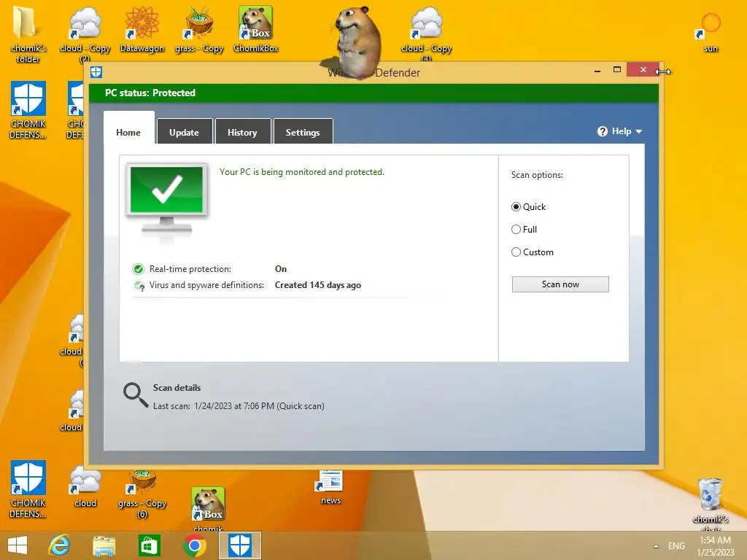Click the virus definitions status icon
747x560 pixels.
point(139,286)
